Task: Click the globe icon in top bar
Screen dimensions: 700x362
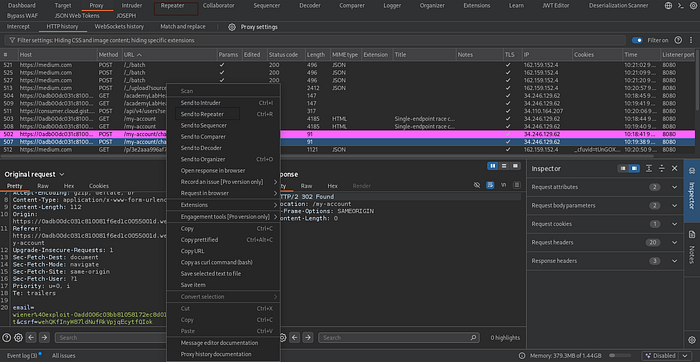Action: [x=668, y=6]
